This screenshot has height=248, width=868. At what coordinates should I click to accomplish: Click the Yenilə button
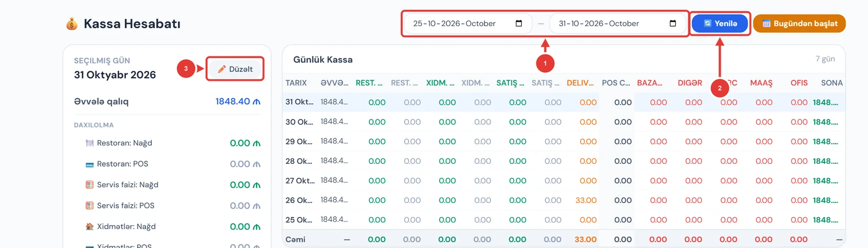720,23
